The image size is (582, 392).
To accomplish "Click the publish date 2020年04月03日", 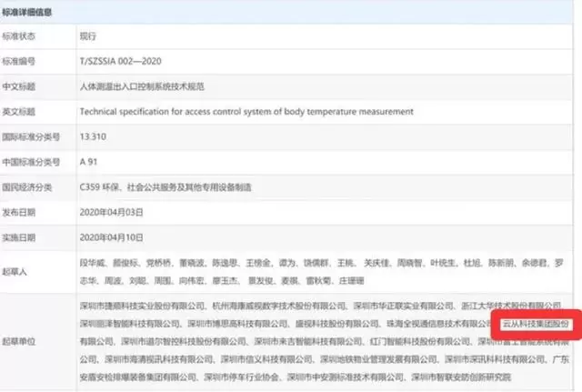I will coord(113,212).
